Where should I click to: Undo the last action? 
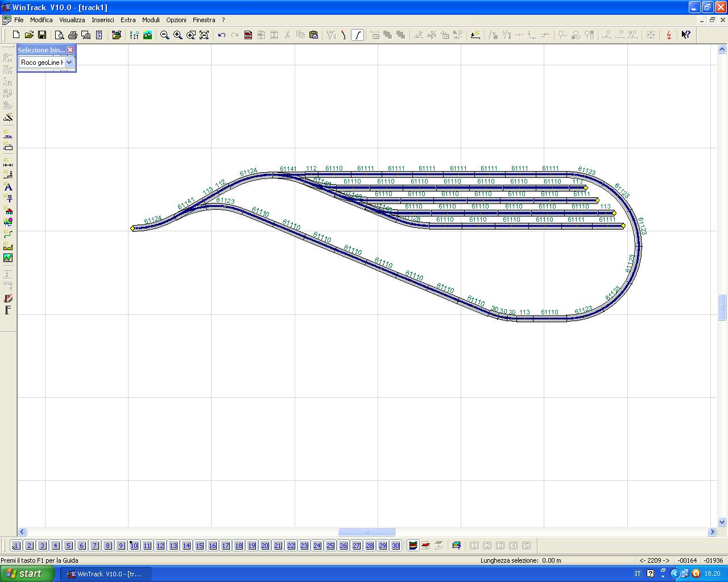point(222,35)
